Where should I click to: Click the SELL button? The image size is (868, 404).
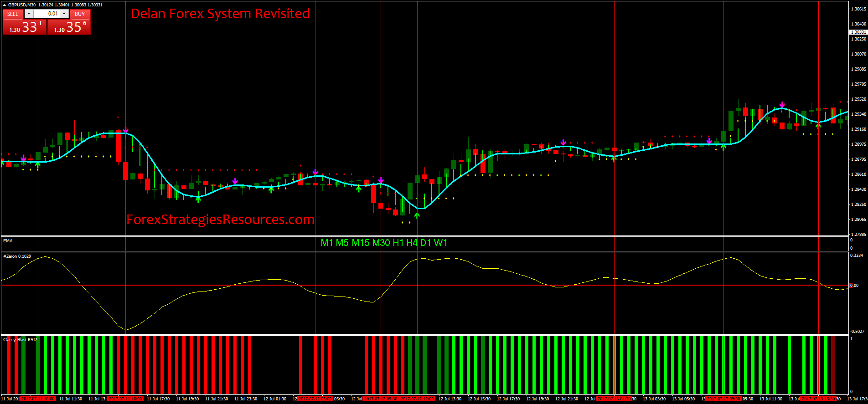pos(13,14)
